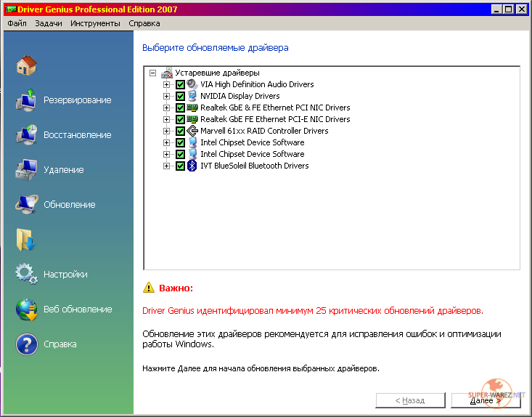Open the Резервирование backup icon
The height and width of the screenshot is (417, 532).
pyautogui.click(x=27, y=100)
